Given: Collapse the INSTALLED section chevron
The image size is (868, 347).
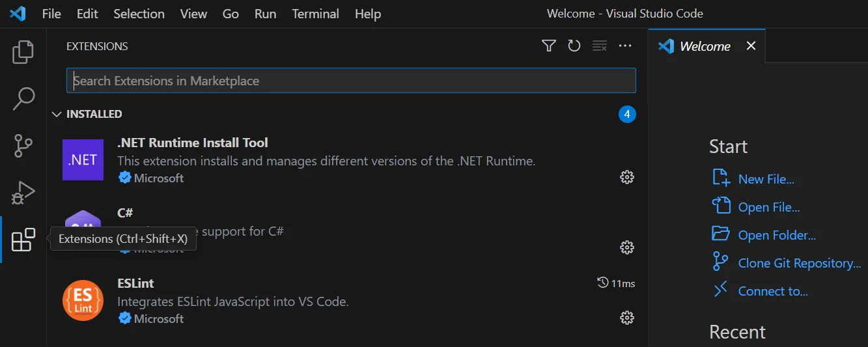Looking at the screenshot, I should [x=57, y=114].
